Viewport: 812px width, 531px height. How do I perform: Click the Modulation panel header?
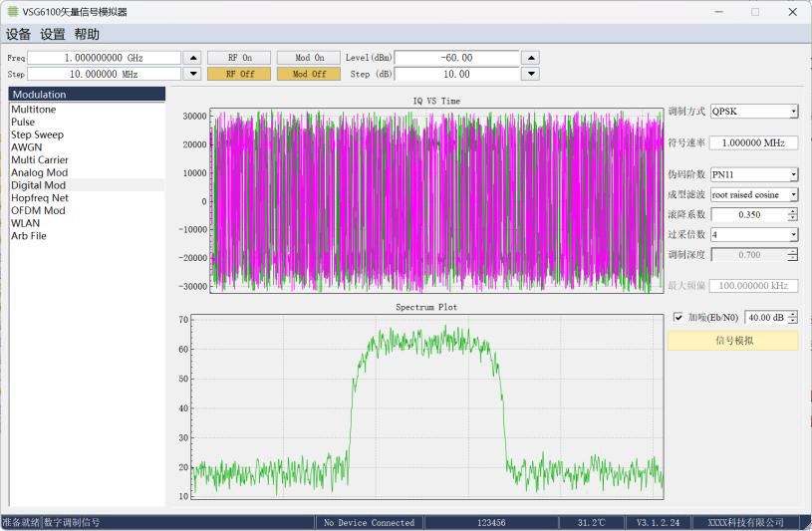pyautogui.click(x=87, y=94)
